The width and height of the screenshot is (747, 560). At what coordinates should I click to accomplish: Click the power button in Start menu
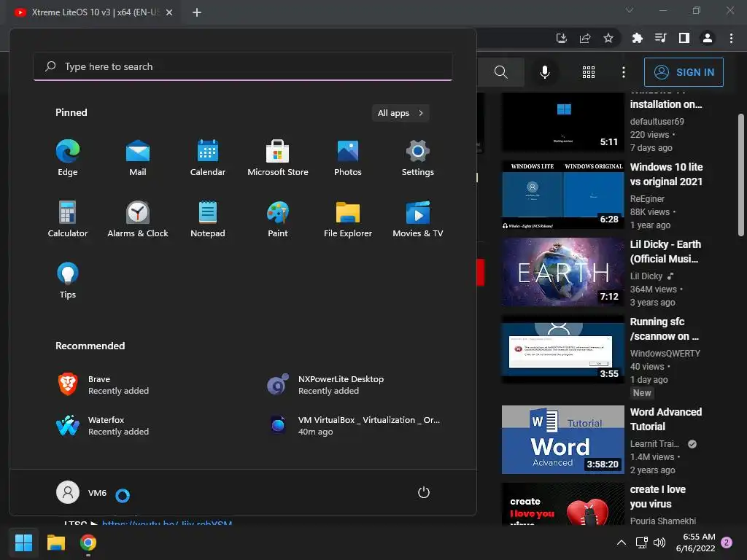[x=424, y=492]
